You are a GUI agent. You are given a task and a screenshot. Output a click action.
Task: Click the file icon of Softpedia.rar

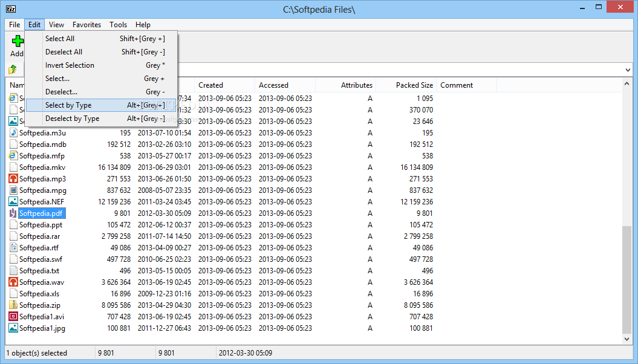pos(13,236)
